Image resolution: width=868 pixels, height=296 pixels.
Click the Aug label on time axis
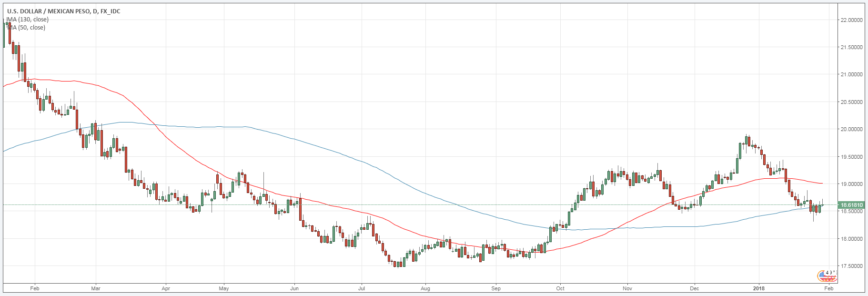pyautogui.click(x=425, y=288)
